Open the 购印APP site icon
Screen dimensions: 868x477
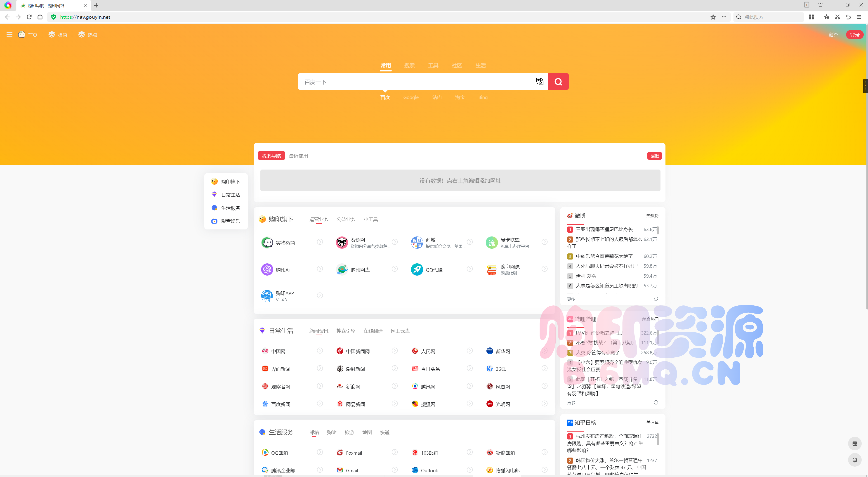[267, 296]
